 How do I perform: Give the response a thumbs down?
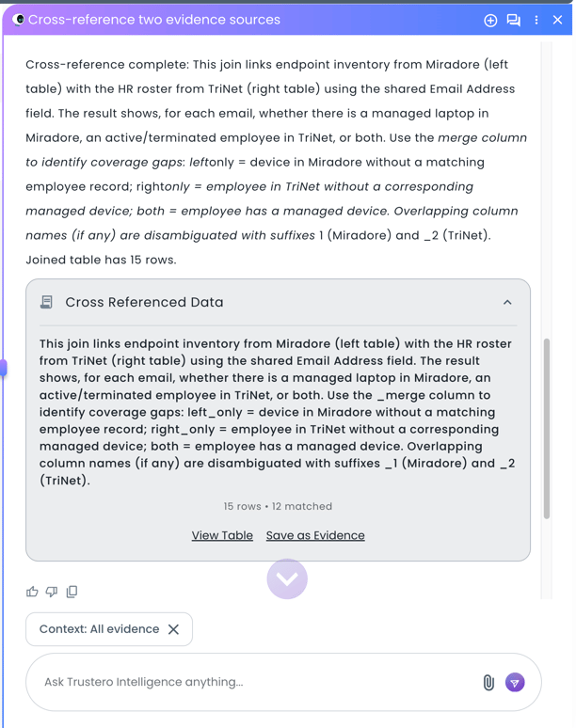[x=52, y=592]
